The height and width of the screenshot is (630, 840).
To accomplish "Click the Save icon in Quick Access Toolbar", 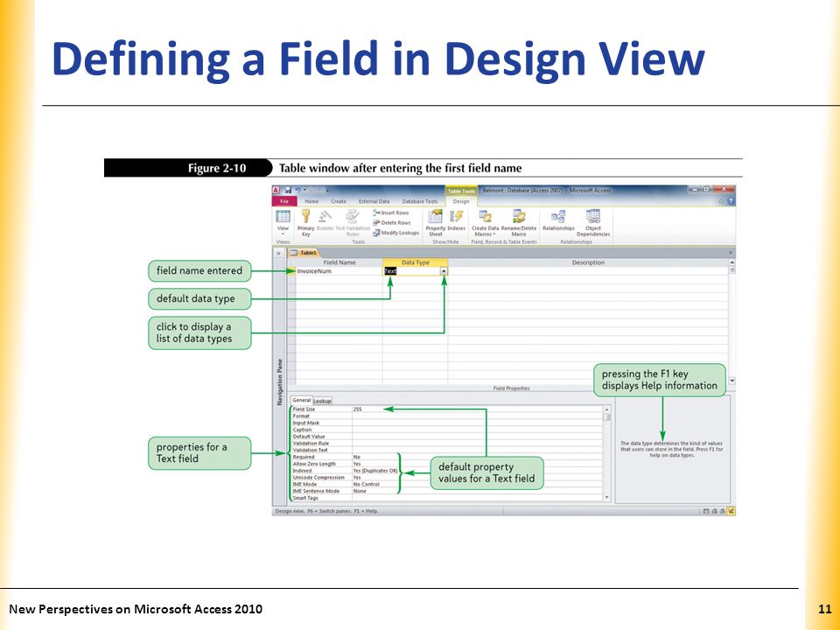I will click(x=288, y=190).
